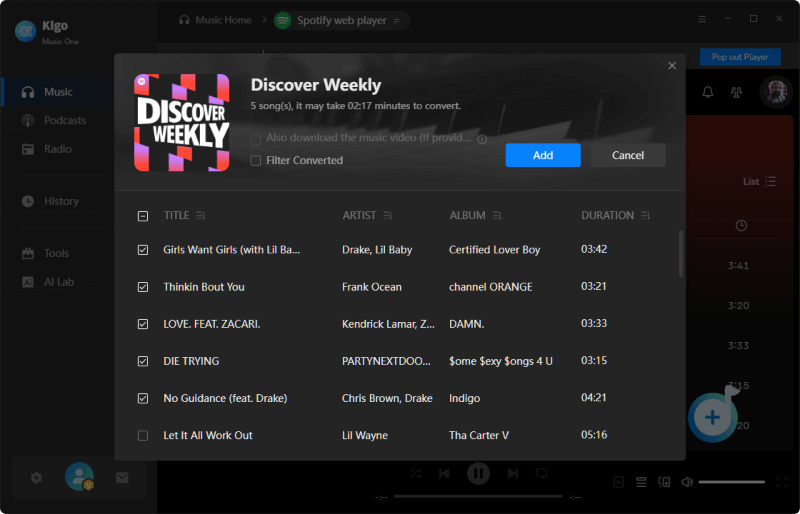Open connect to a device icon
The height and width of the screenshot is (514, 800).
tap(664, 482)
